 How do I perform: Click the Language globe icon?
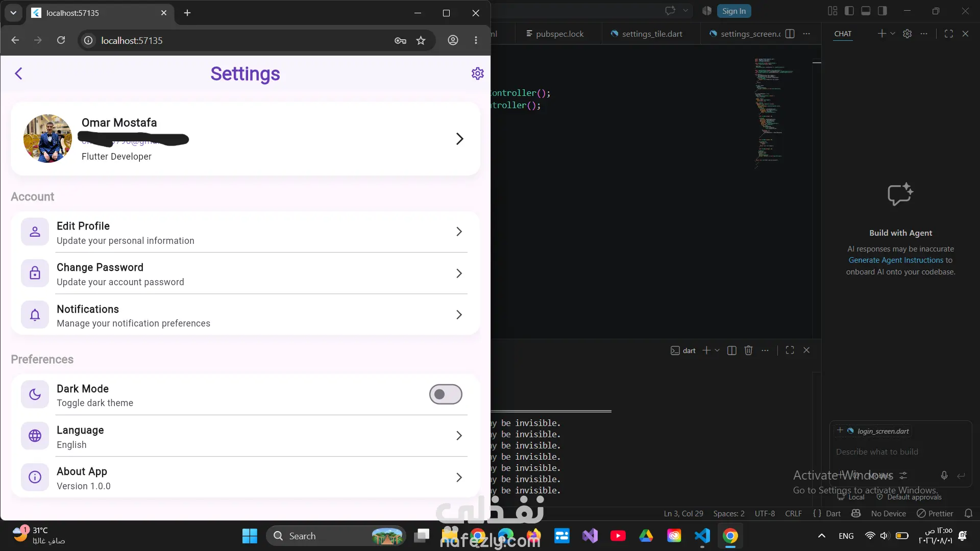(x=35, y=436)
